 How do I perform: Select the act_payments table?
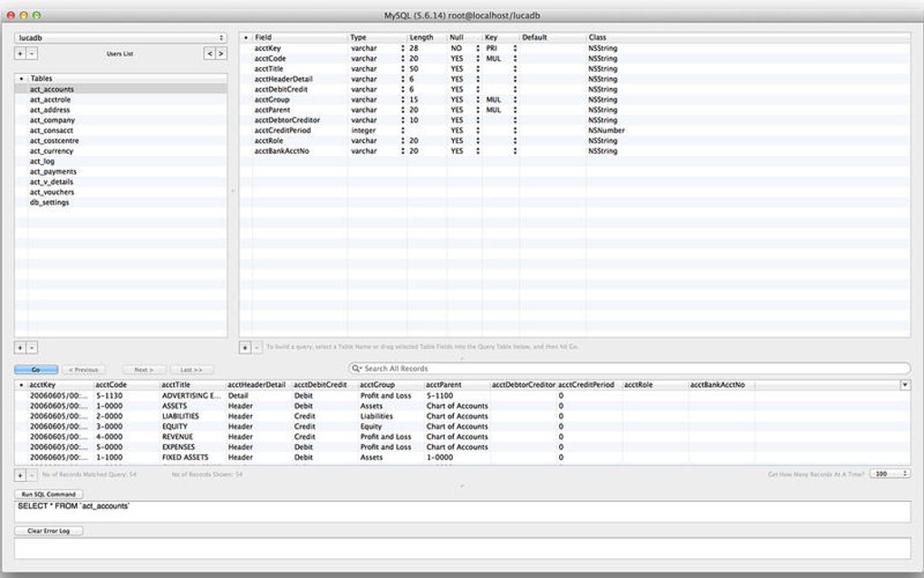(120, 171)
